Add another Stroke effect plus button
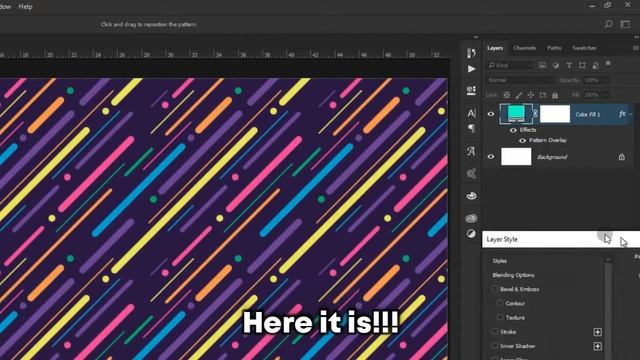The height and width of the screenshot is (360, 640). 598,332
